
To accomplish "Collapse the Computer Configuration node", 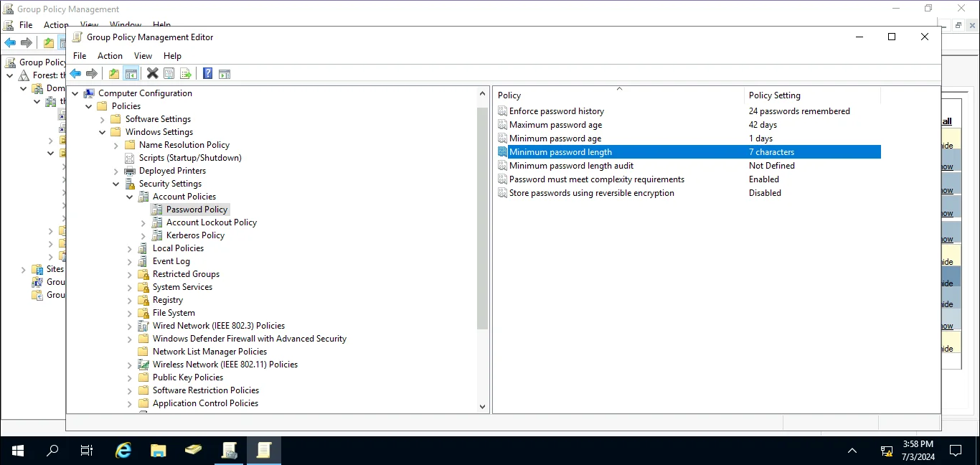I will pyautogui.click(x=75, y=93).
